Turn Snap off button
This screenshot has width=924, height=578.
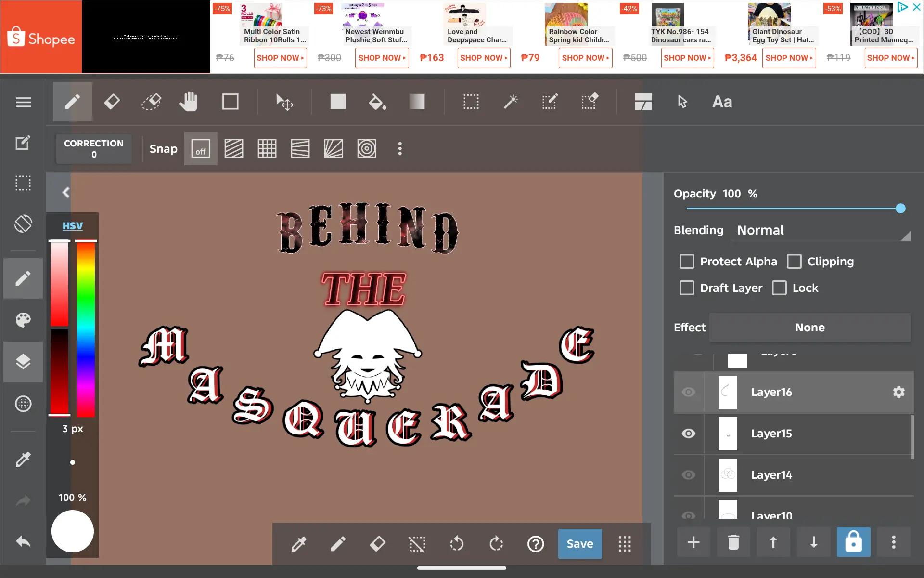pyautogui.click(x=201, y=149)
